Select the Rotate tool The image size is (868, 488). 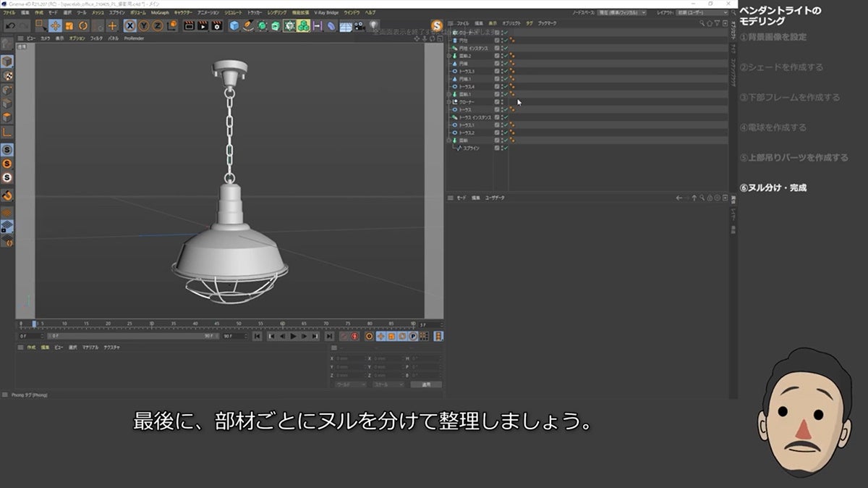82,26
